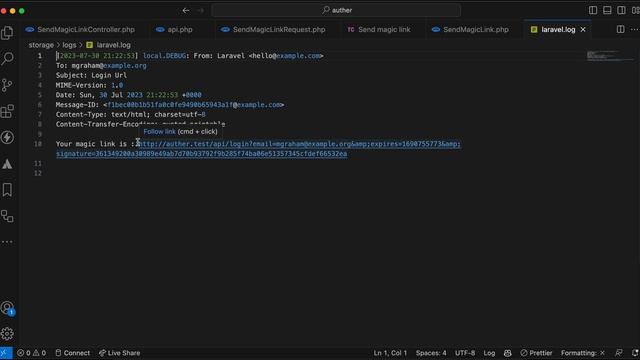Click logs in the breadcrumb
Viewport: 640px width, 360px height.
point(69,45)
